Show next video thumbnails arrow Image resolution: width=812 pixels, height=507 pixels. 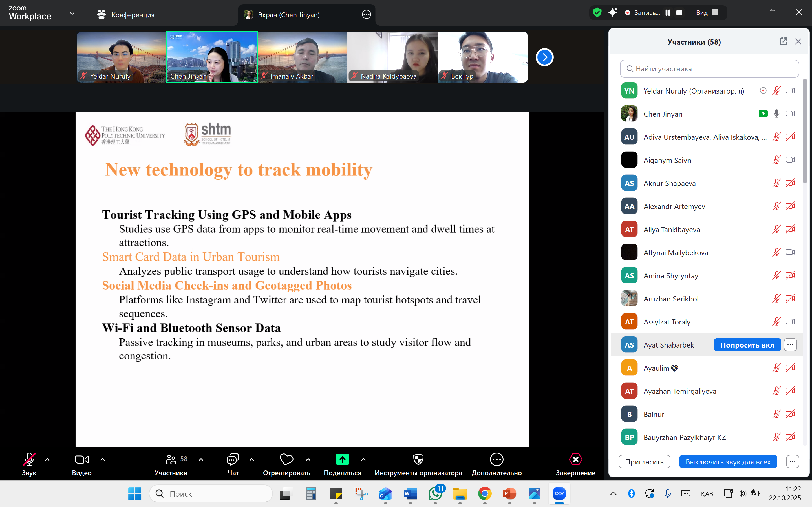pyautogui.click(x=544, y=57)
